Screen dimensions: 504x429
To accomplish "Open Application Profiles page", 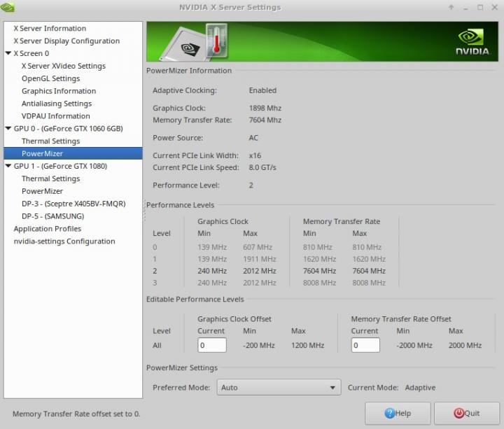I will [x=48, y=229].
